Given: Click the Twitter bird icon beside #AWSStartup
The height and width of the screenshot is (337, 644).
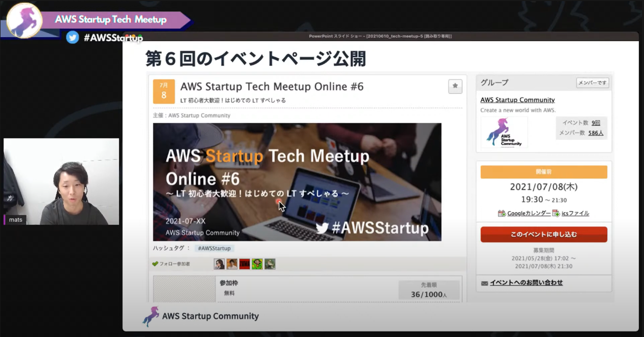Looking at the screenshot, I should pyautogui.click(x=73, y=37).
